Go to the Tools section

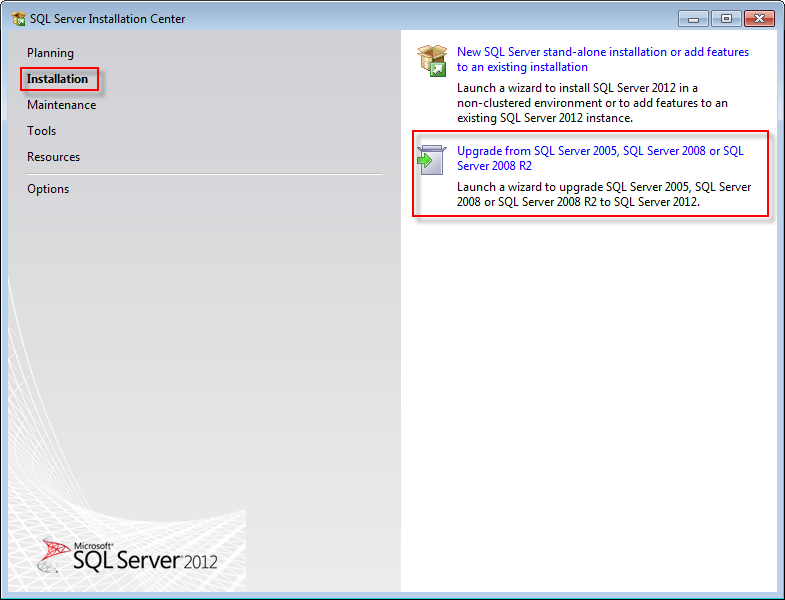(x=42, y=131)
